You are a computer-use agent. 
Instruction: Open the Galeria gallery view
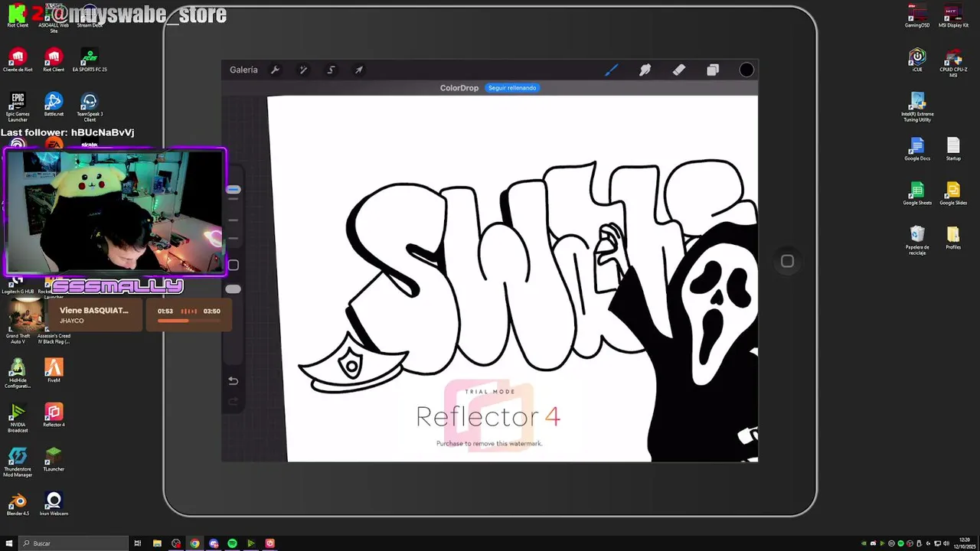pyautogui.click(x=243, y=70)
